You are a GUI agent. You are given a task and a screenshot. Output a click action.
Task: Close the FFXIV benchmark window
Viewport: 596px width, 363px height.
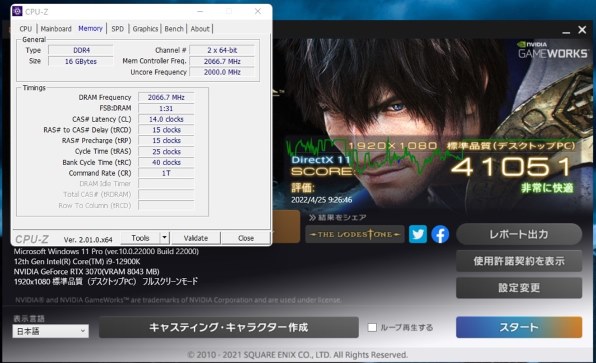pos(582,30)
